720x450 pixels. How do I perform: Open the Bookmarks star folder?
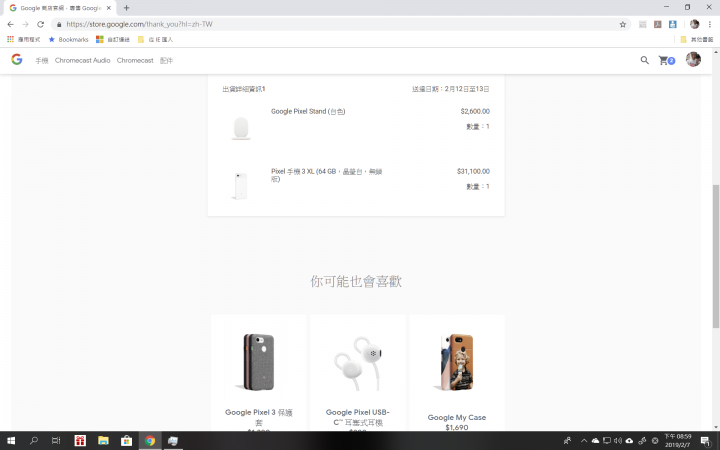pyautogui.click(x=68, y=39)
